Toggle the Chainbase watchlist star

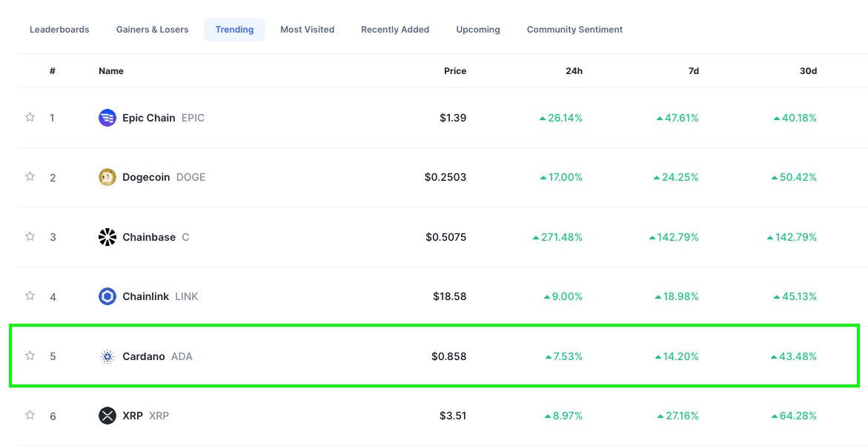click(x=30, y=236)
